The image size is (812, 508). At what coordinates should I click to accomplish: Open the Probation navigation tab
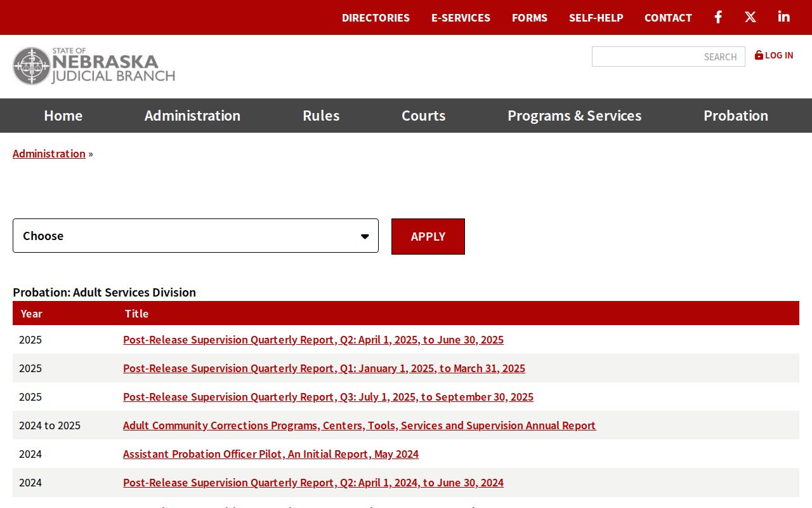click(736, 116)
